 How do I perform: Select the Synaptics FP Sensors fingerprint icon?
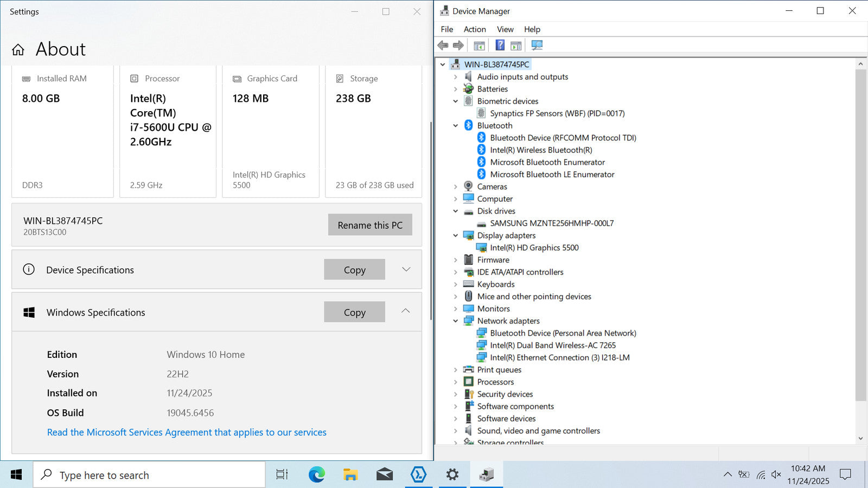click(x=481, y=113)
